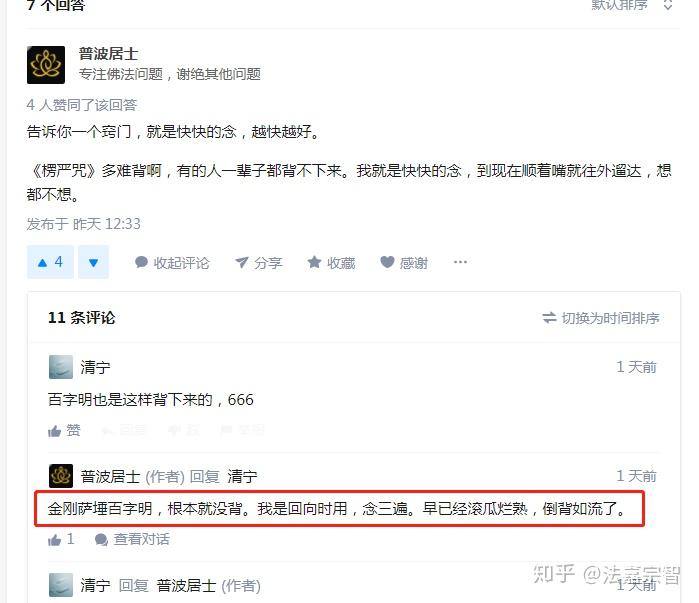Image resolution: width=699 pixels, height=603 pixels.
Task: Click 清宁 recipient name in author's reply
Action: point(243,476)
